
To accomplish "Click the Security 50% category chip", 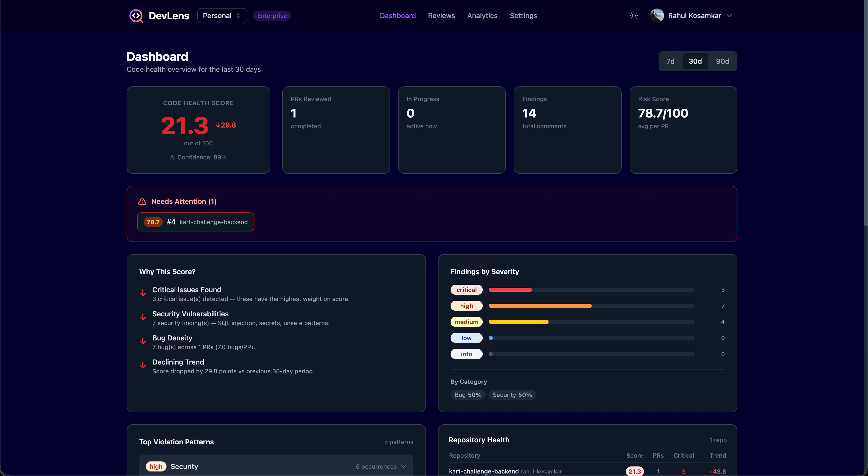I will click(512, 395).
